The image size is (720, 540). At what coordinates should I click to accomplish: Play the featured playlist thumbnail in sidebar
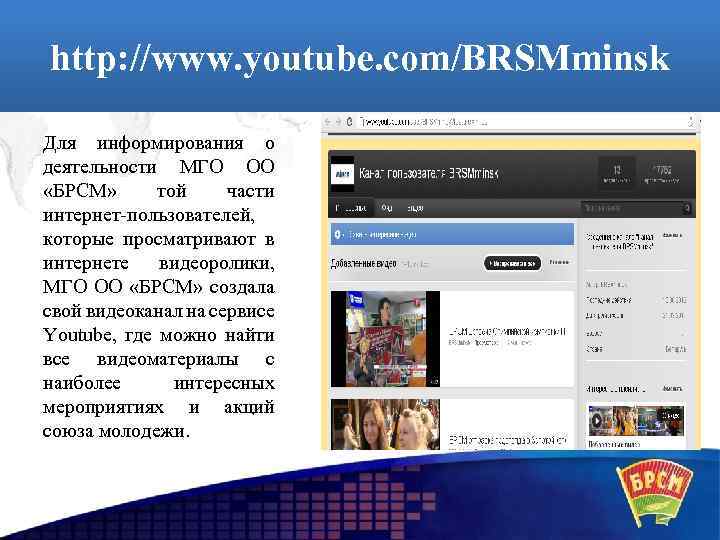tap(636, 420)
